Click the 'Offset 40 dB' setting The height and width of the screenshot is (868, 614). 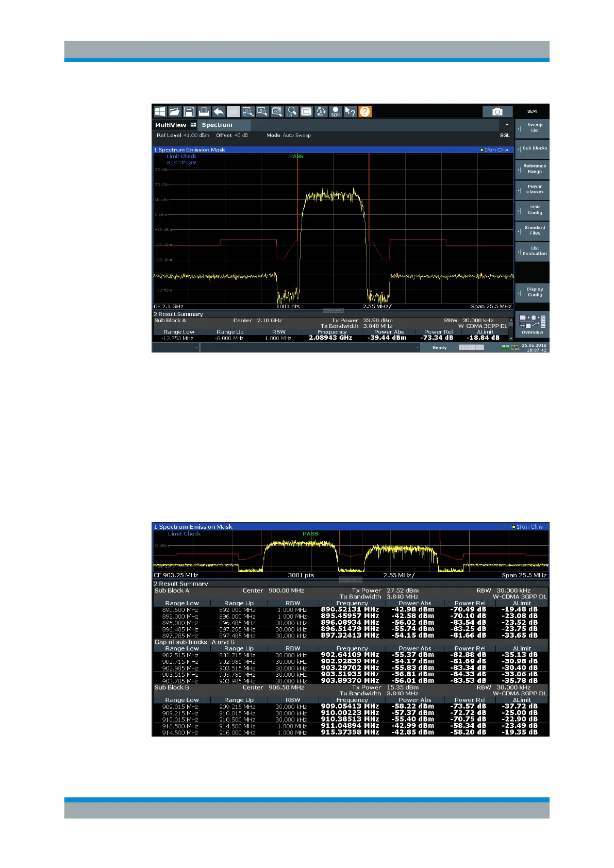(x=232, y=136)
